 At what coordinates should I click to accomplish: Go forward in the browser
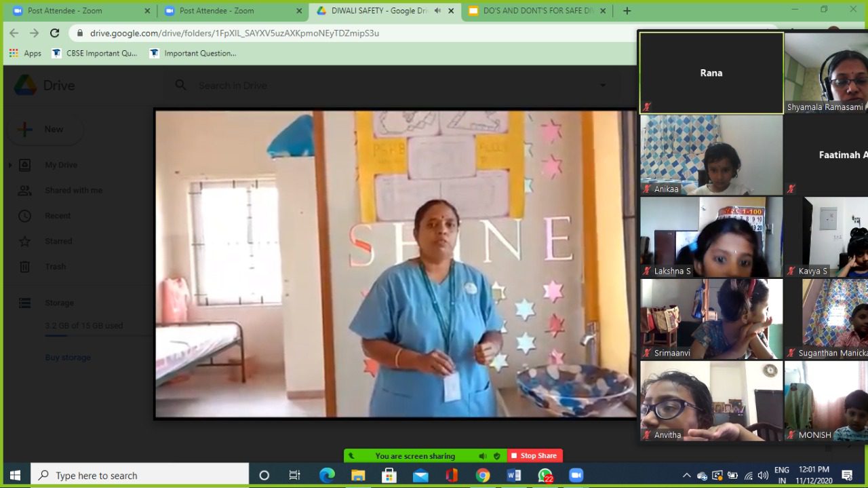35,33
